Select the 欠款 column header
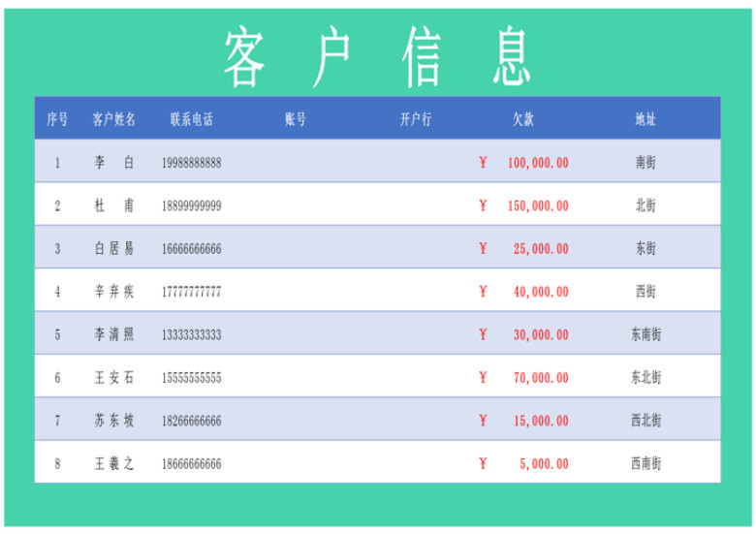This screenshot has width=756, height=534. [523, 119]
